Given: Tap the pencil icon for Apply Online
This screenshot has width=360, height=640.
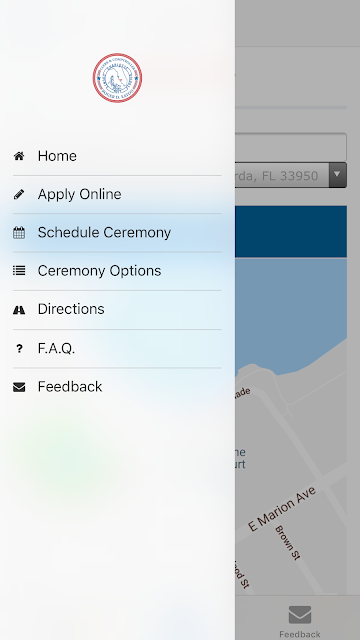Looking at the screenshot, I should (19, 194).
